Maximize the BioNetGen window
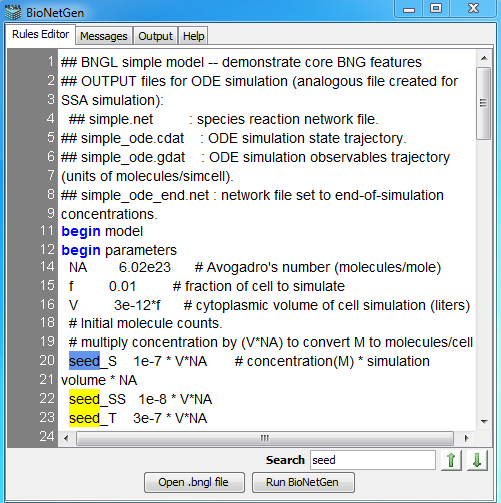The width and height of the screenshot is (501, 503). pyautogui.click(x=436, y=8)
